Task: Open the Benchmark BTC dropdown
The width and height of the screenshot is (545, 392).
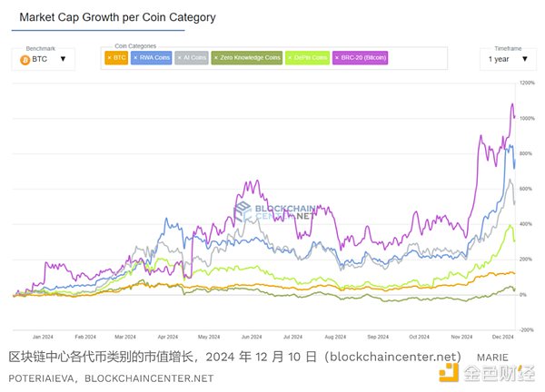Action: pos(42,59)
